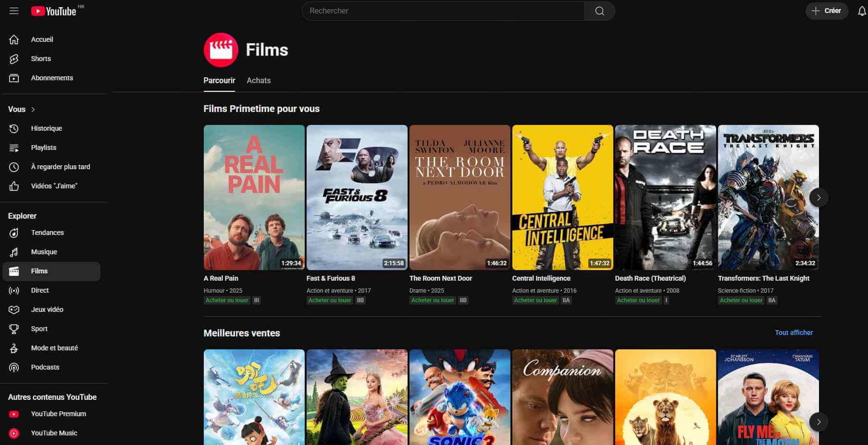
Task: Switch to the Parcourir tab
Action: (x=219, y=80)
